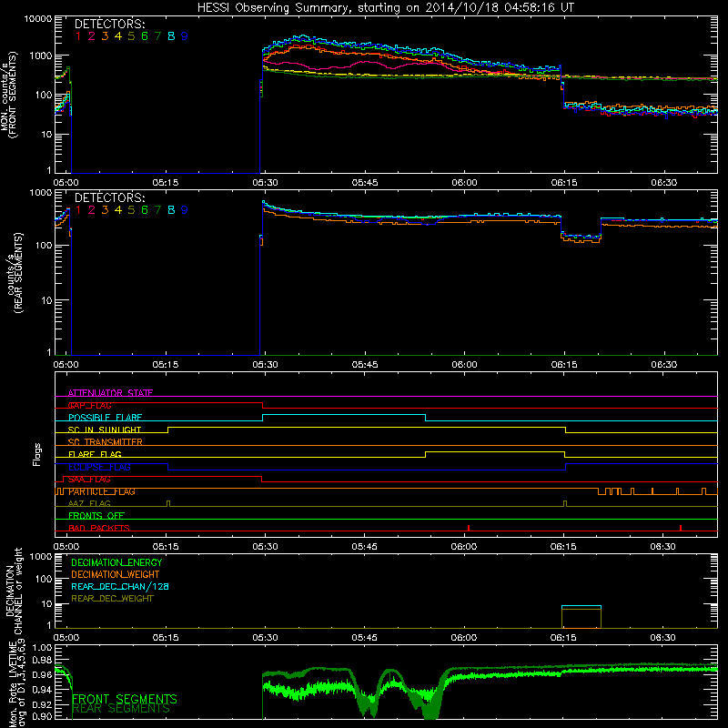Click the vertical Flags axis label
This screenshot has height=728, width=728.
click(x=36, y=454)
